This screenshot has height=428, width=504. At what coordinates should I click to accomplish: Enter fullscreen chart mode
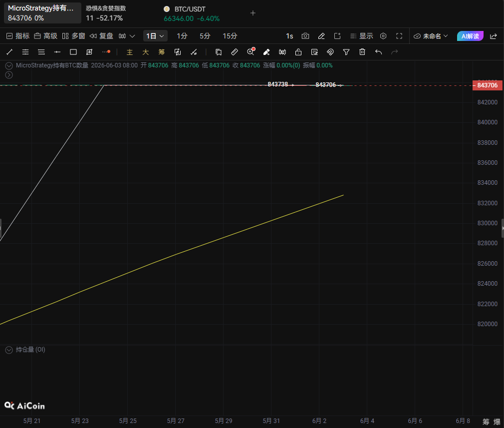[399, 36]
